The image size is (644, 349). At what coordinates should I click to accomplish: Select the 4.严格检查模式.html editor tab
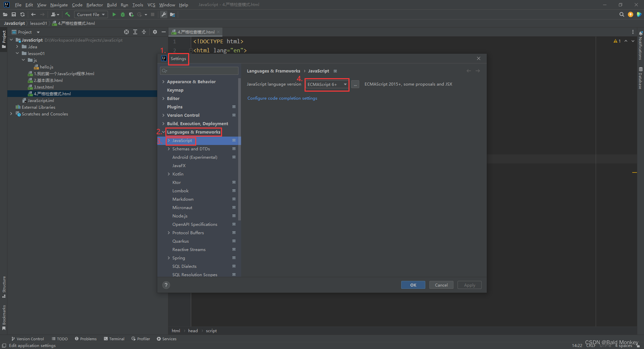click(196, 32)
